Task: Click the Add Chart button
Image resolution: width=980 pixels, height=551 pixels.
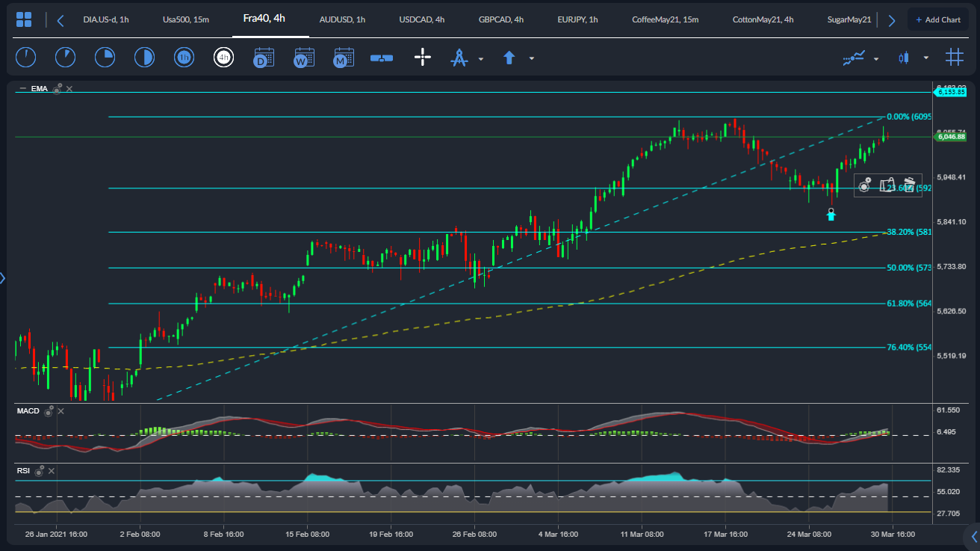Action: [x=938, y=19]
